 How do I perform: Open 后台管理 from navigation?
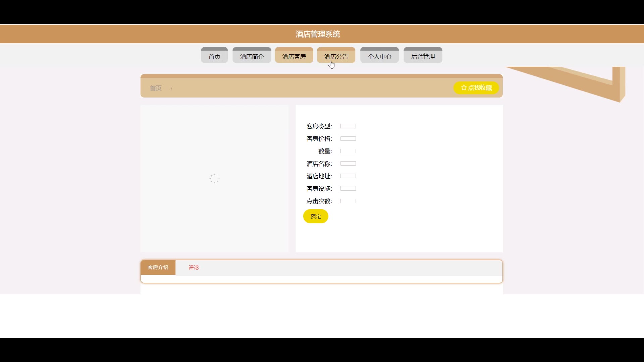click(x=423, y=56)
